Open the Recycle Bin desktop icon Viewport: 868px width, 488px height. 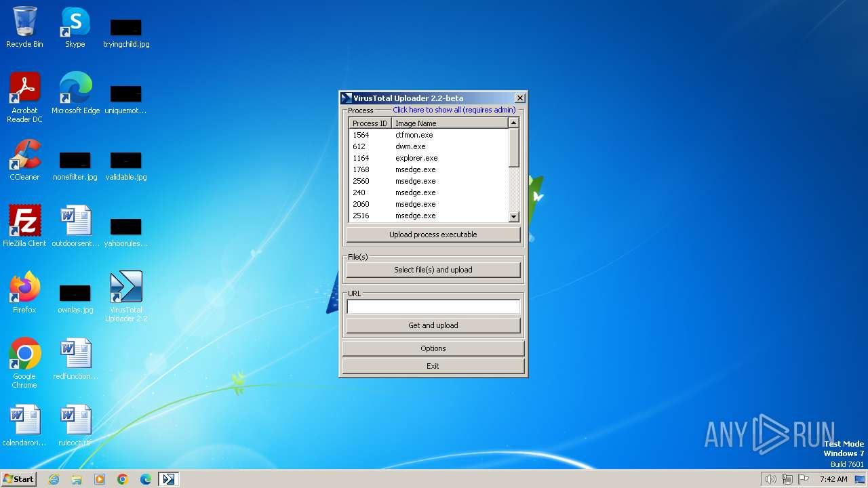tap(24, 27)
